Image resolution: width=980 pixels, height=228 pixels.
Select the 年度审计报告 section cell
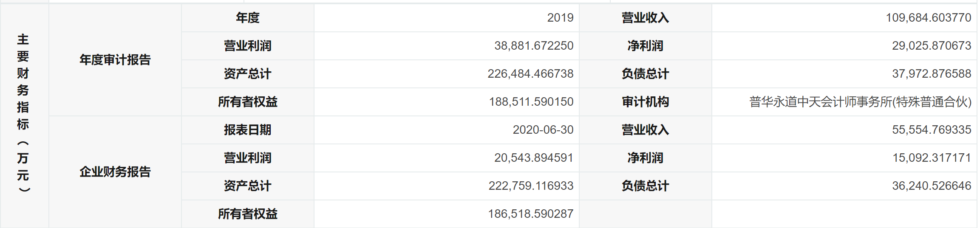(x=115, y=60)
